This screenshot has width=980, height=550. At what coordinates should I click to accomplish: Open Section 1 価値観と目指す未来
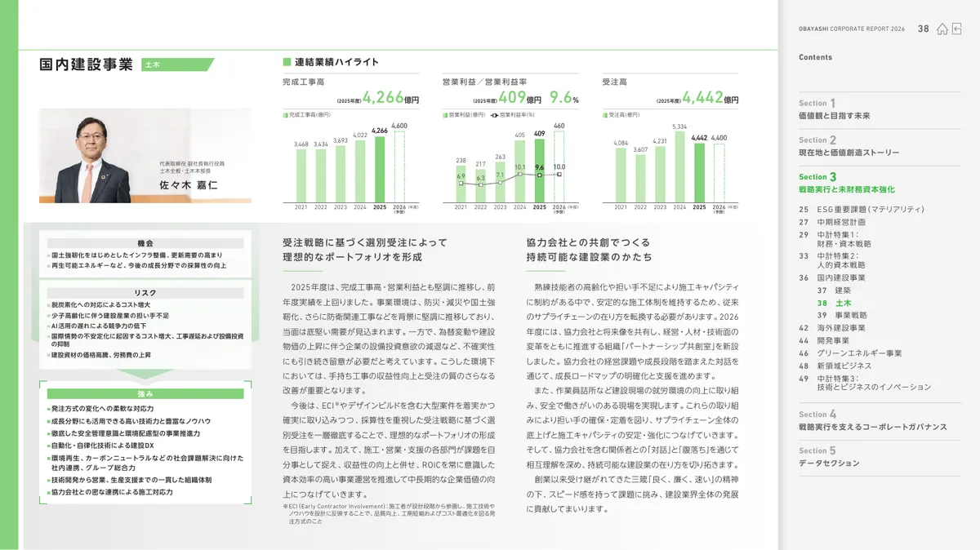pos(835,109)
